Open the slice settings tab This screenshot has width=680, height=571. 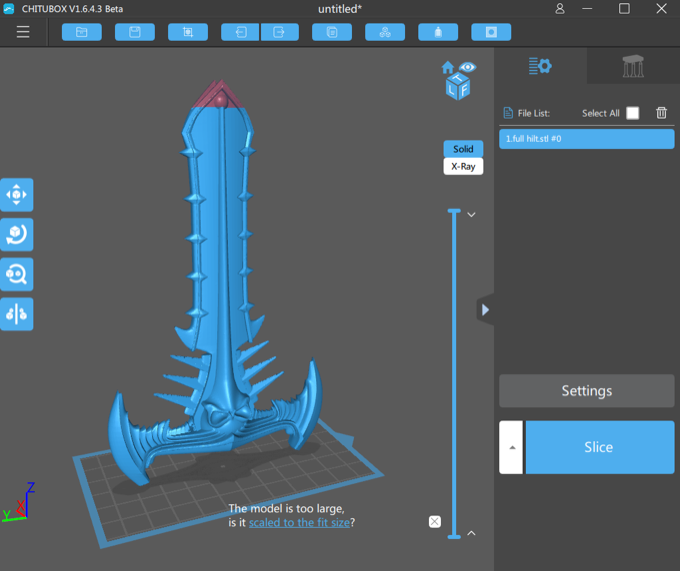point(540,66)
